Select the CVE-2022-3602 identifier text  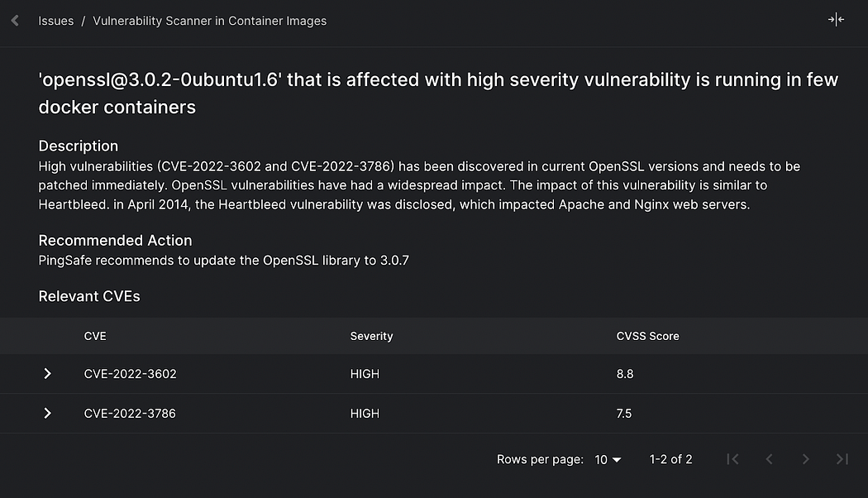tap(130, 374)
